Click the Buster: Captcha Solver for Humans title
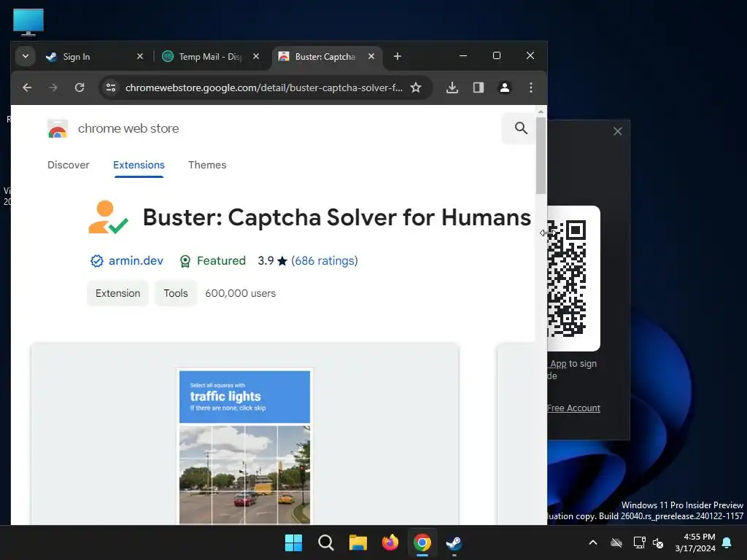Screen dimensions: 747x560 click(x=337, y=217)
